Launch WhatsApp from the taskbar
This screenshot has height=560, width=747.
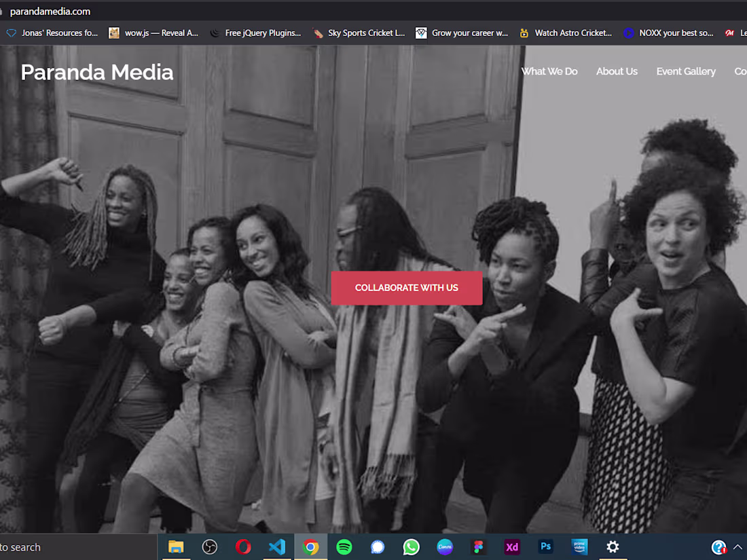coord(410,546)
